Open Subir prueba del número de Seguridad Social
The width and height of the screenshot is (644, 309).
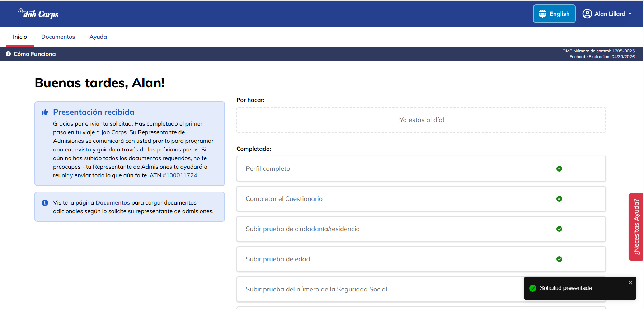(421, 289)
